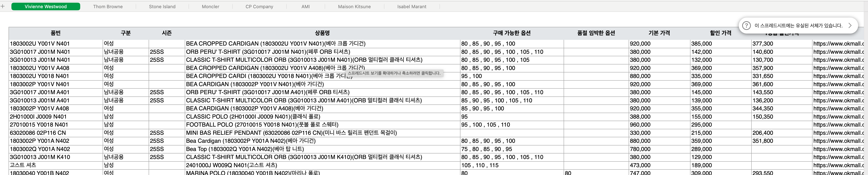This screenshot has height=175, width=868.
Task: Expand the missing fonts notification arrow
Action: 850,26
